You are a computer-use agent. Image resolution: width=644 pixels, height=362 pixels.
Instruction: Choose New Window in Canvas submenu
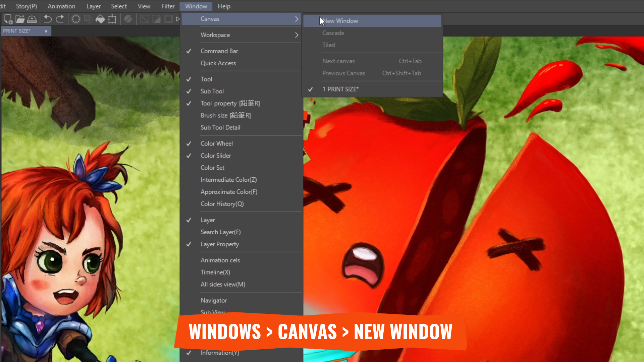click(x=372, y=21)
